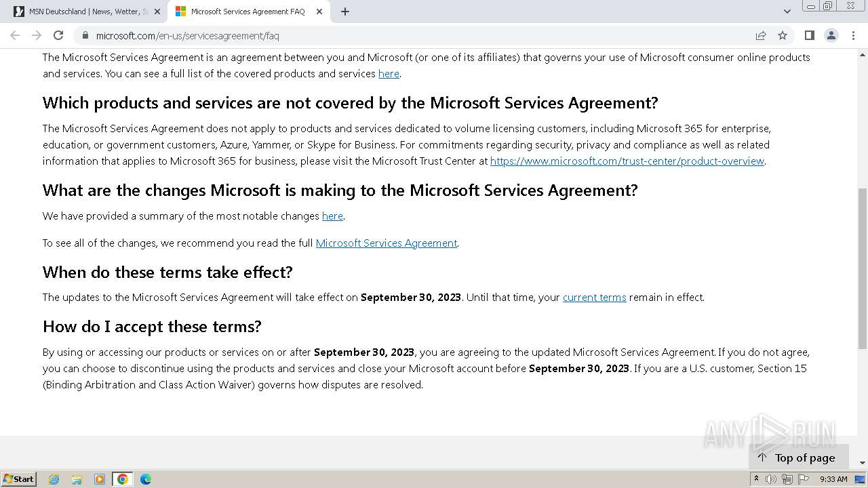
Task: Open the full Microsoft Services Agreement link
Action: point(387,243)
